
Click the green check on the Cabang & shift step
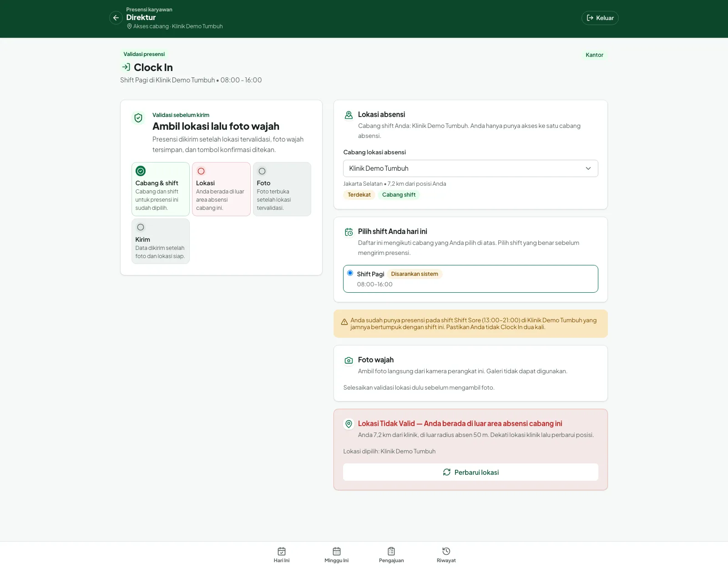(141, 171)
